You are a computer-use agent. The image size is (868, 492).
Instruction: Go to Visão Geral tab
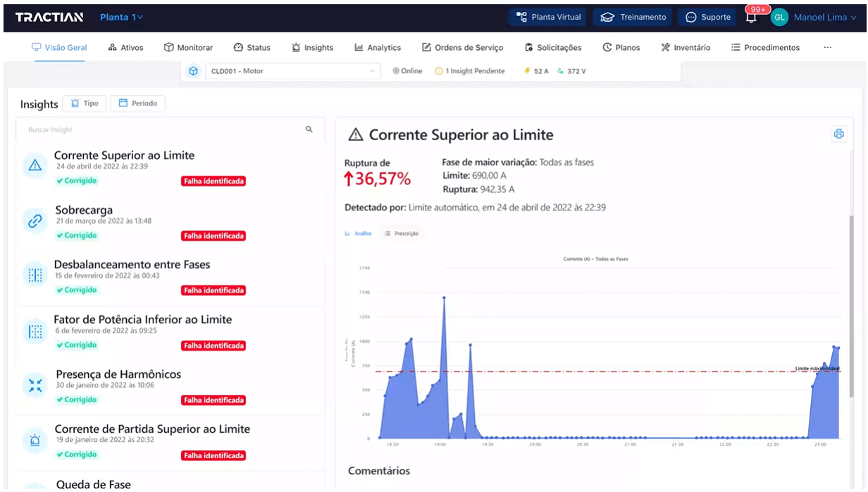click(59, 47)
